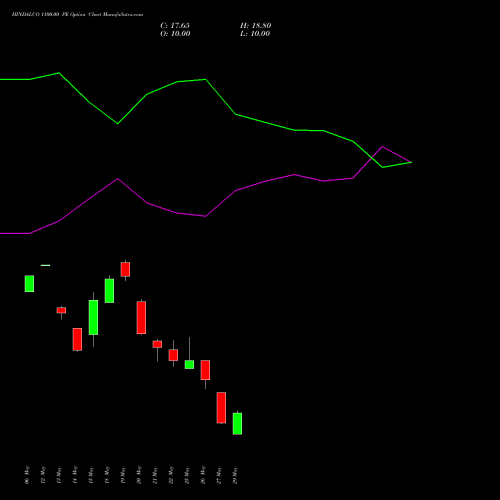
Task: Click the red candlestick for 27 May
Action: pyautogui.click(x=221, y=408)
